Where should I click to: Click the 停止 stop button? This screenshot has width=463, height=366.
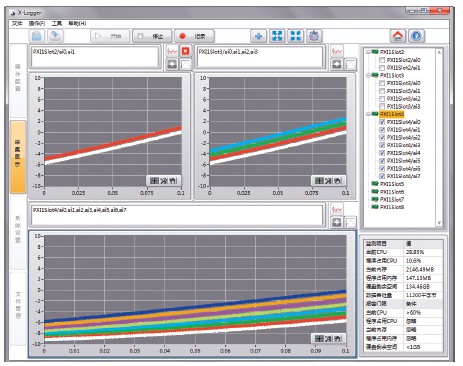coord(152,36)
